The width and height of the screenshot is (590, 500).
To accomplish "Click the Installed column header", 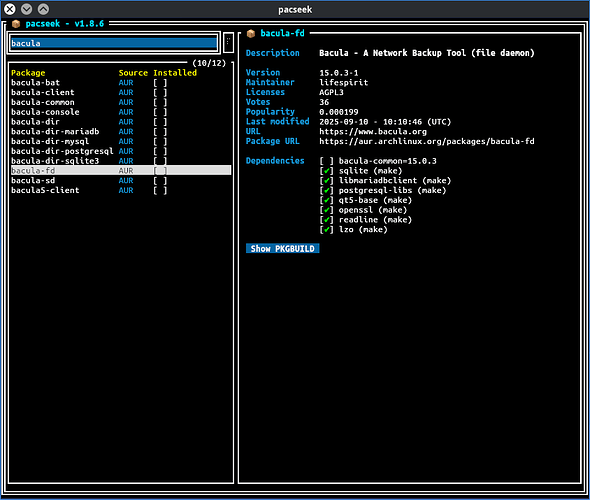I will (x=175, y=73).
